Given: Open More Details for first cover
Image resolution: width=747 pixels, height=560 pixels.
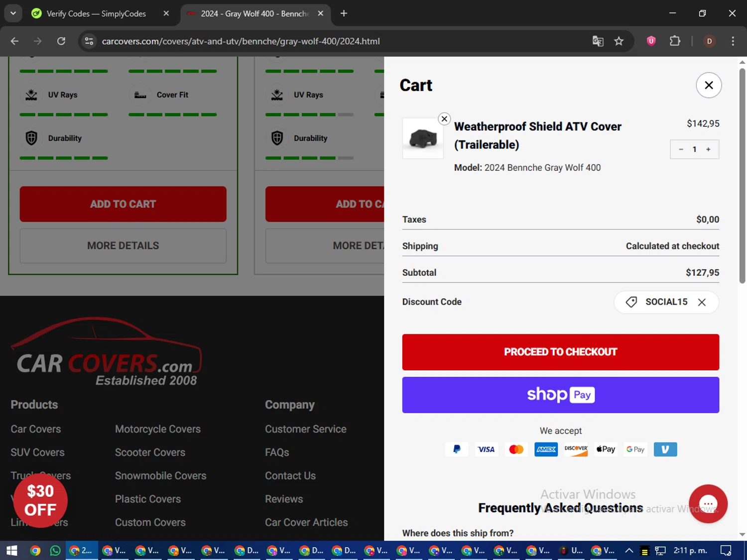Looking at the screenshot, I should point(123,246).
